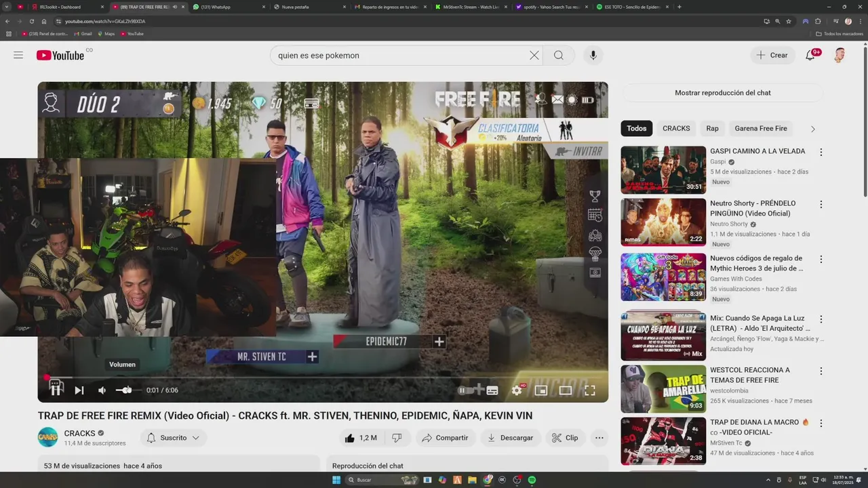Click the Descargar button
The height and width of the screenshot is (488, 868).
click(x=511, y=438)
